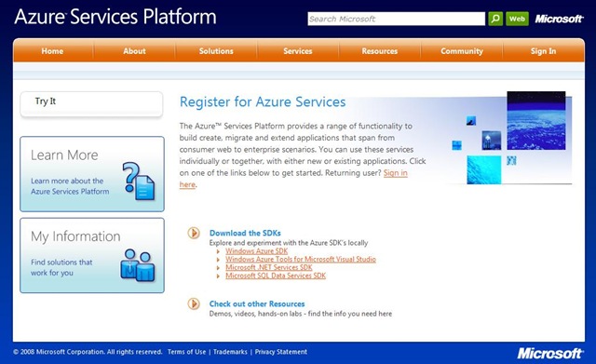Click the bullet arrow beside Windows Azure Tools for Visual Studio
596x364 pixels.
point(218,260)
